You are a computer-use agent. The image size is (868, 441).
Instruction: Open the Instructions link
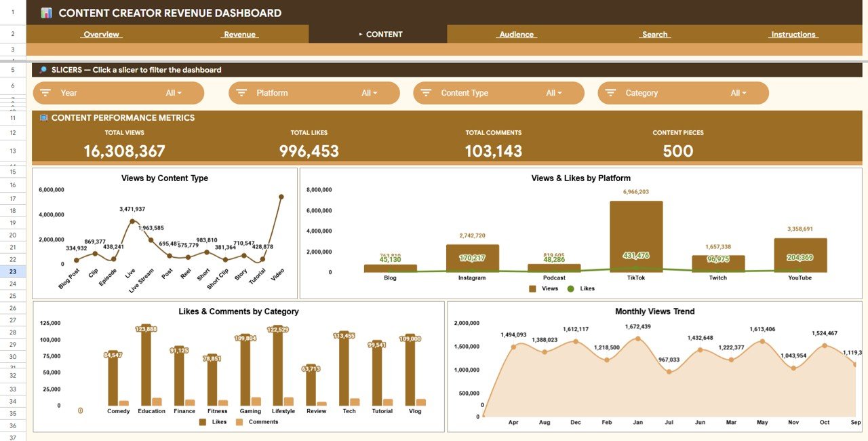point(793,35)
